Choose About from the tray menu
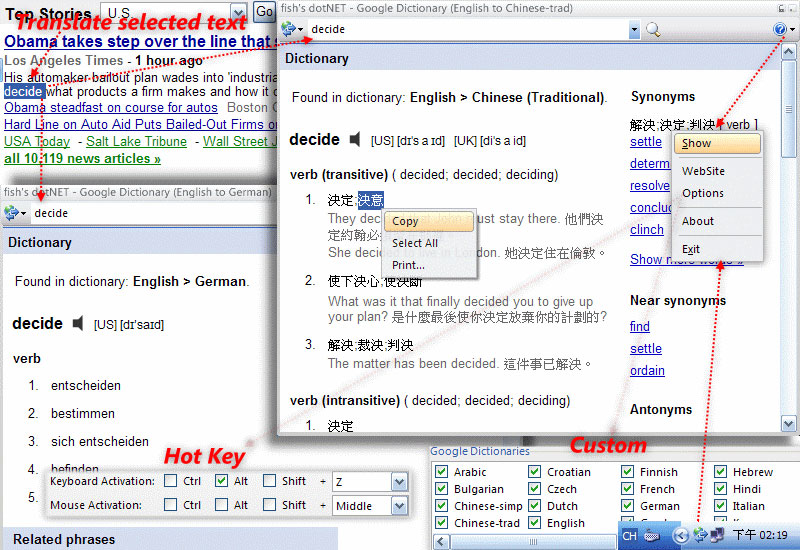The height and width of the screenshot is (550, 800). click(717, 221)
